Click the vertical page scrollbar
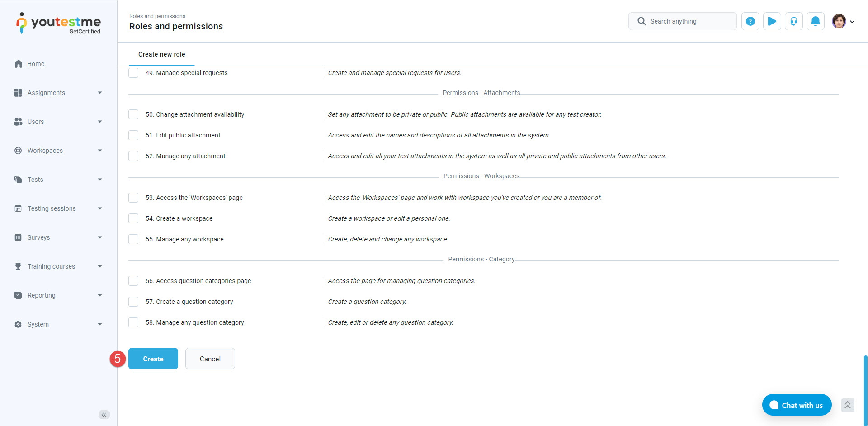This screenshot has width=868, height=426. click(865, 389)
